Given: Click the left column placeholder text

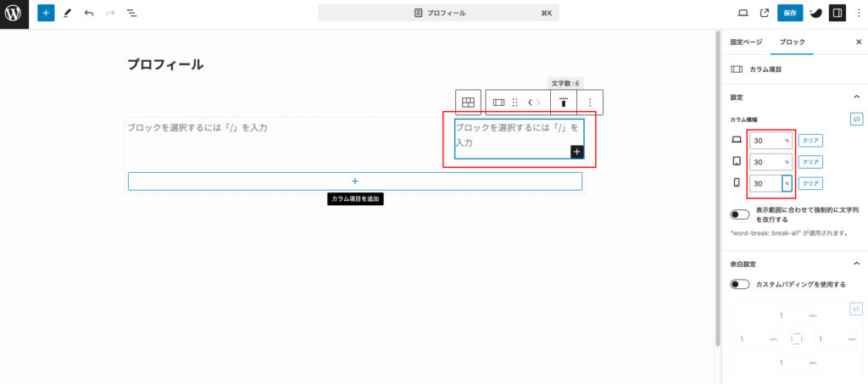Looking at the screenshot, I should click(198, 128).
